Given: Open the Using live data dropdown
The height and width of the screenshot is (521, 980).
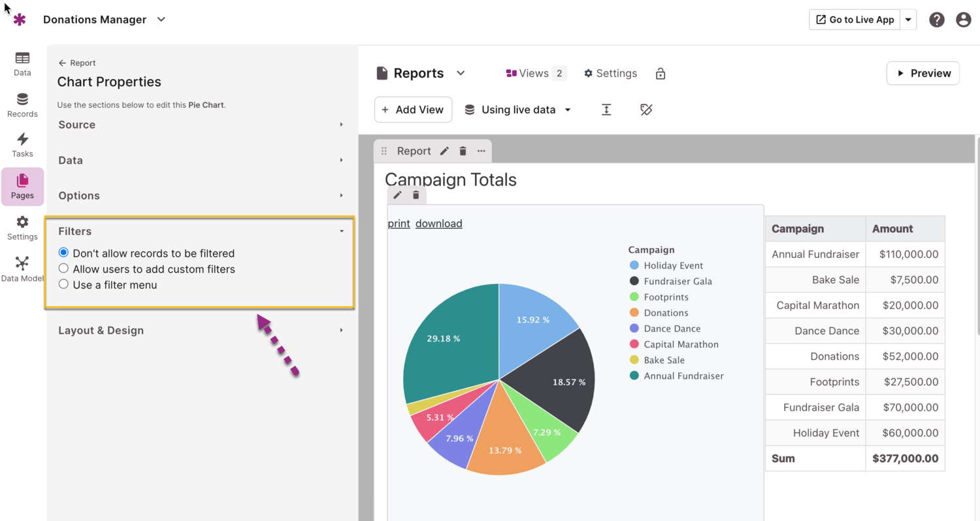Looking at the screenshot, I should [519, 110].
